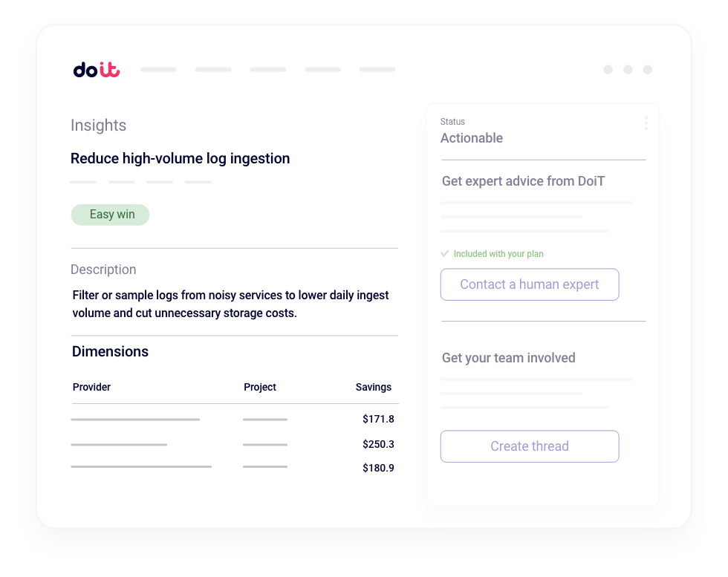Select the Project column header
The width and height of the screenshot is (728, 577).
tap(260, 387)
